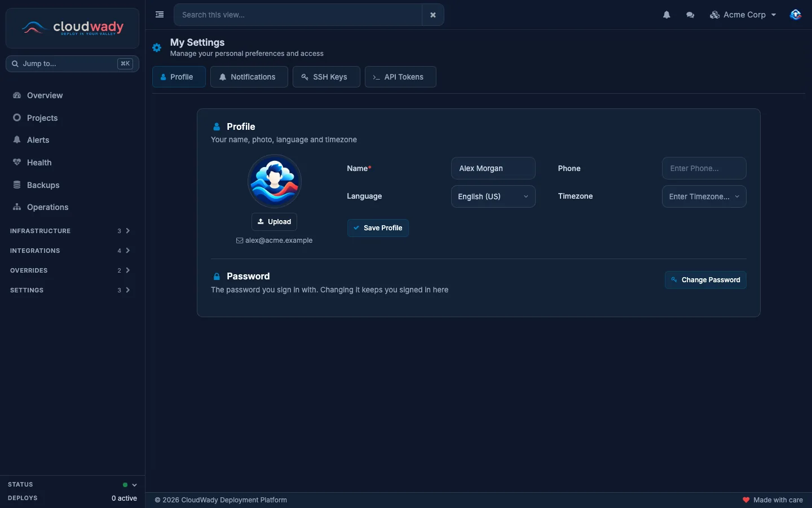Switch to the Notifications tab
This screenshot has width=812, height=508.
249,77
